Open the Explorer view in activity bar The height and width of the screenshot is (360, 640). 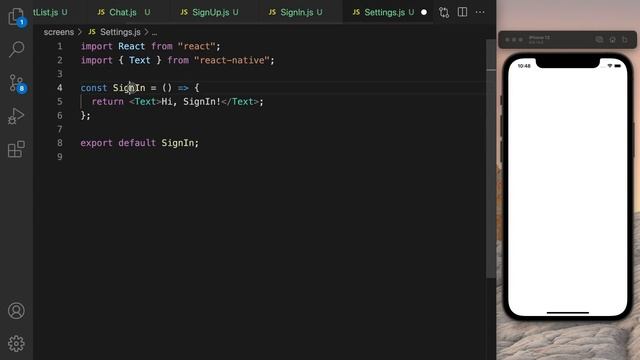16,17
